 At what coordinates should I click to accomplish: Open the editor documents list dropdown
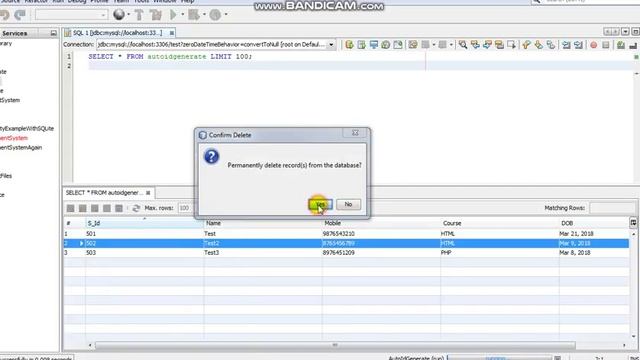(625, 31)
